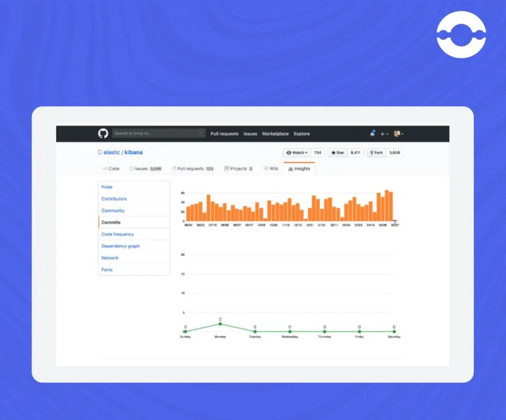Open notifications with the bell icon

tap(373, 133)
